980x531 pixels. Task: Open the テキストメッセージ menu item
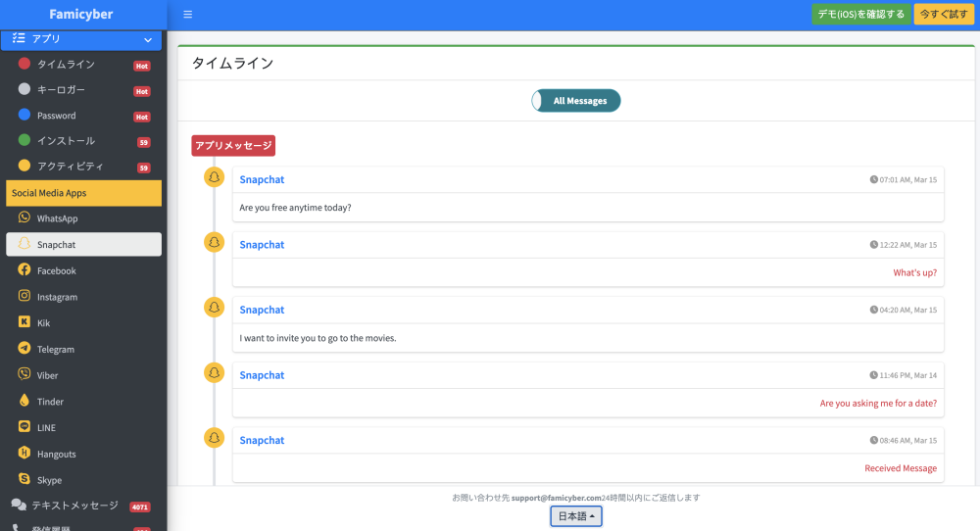[81, 506]
